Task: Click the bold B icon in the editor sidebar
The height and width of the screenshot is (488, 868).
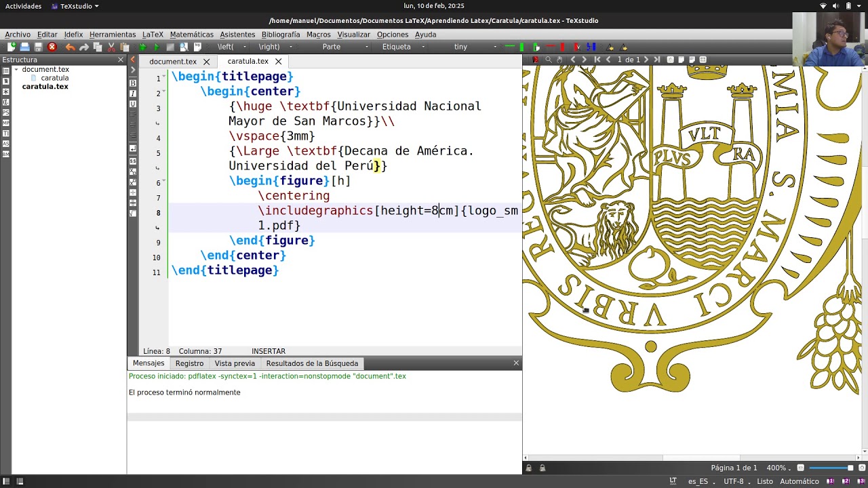Action: [133, 83]
